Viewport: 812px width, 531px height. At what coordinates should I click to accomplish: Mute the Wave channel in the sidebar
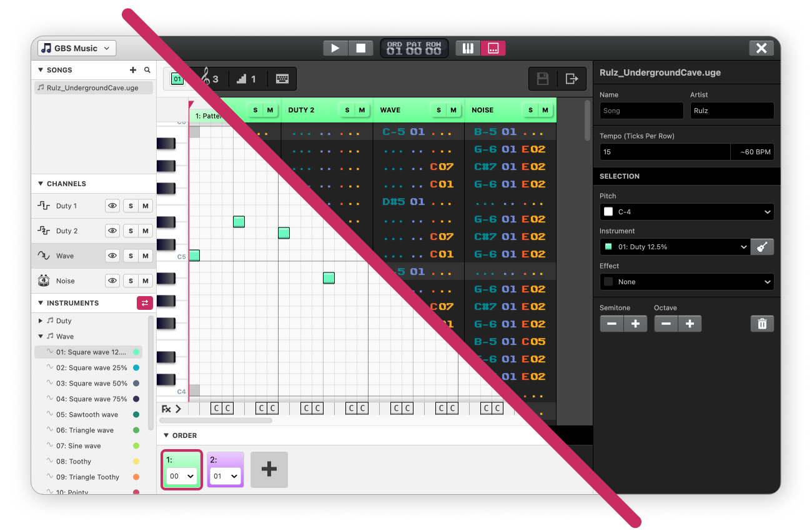[146, 256]
